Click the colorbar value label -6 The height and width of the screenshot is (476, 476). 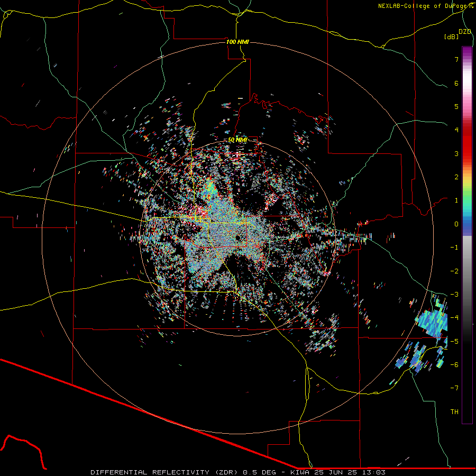[x=454, y=365]
